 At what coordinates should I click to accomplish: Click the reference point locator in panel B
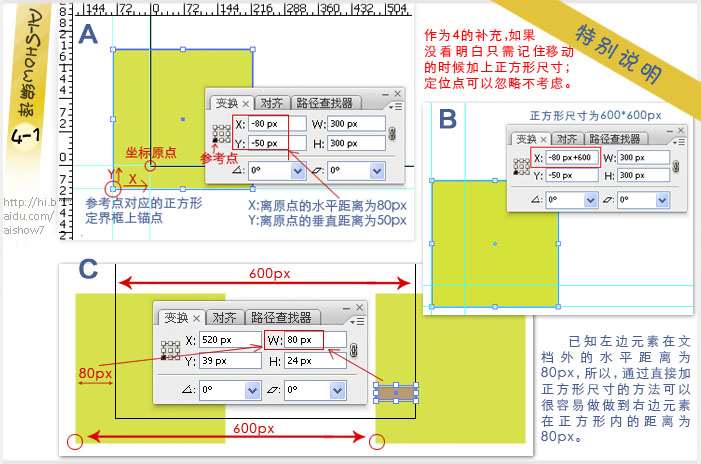tap(521, 166)
